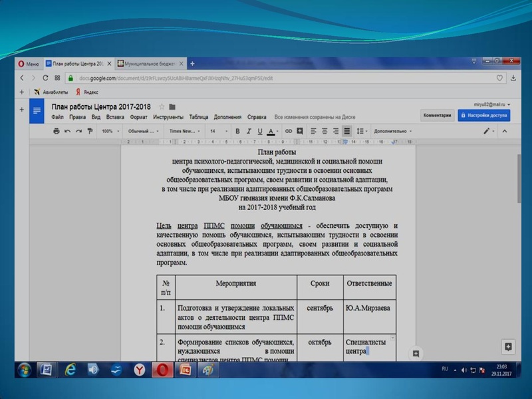Open the Формат menu
The image size is (532, 399).
[x=139, y=116]
